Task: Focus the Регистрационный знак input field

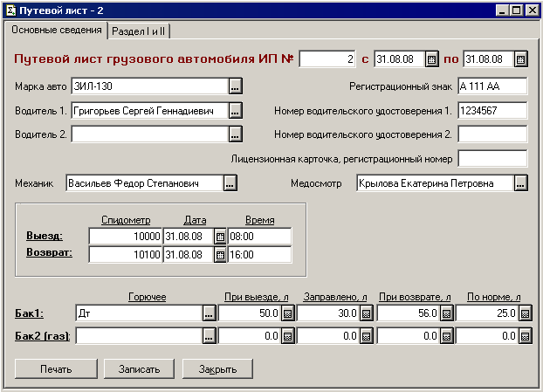Action: pyautogui.click(x=492, y=86)
